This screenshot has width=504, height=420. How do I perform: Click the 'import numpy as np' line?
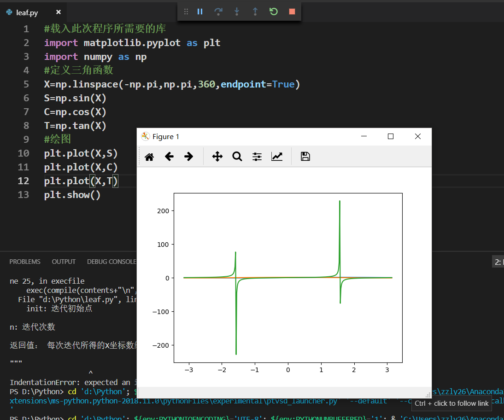[x=95, y=57]
